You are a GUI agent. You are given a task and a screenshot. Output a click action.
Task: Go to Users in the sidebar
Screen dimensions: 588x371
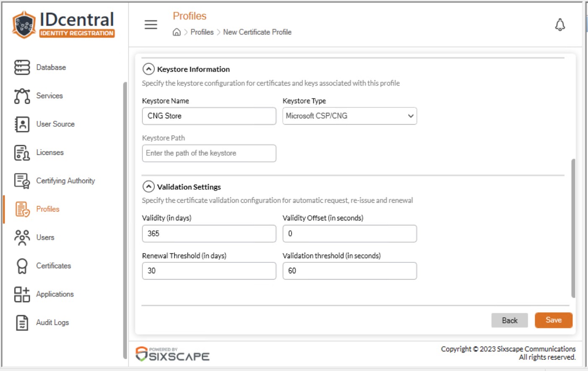point(45,238)
